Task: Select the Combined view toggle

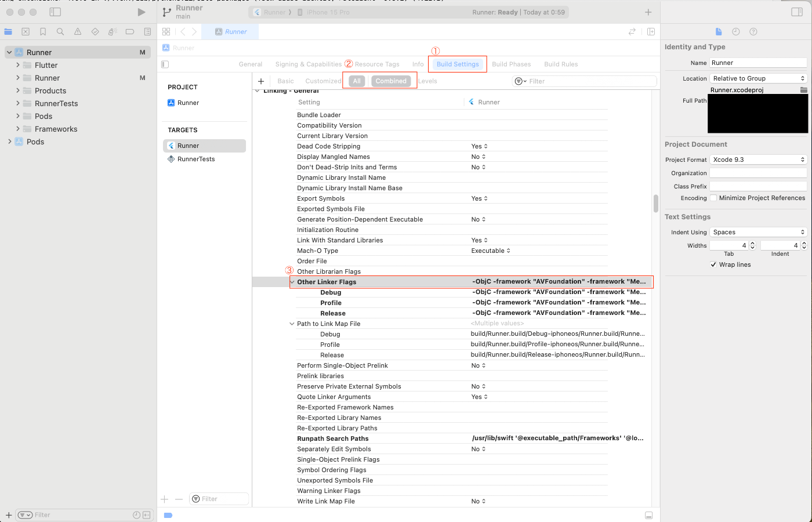Action: point(391,81)
